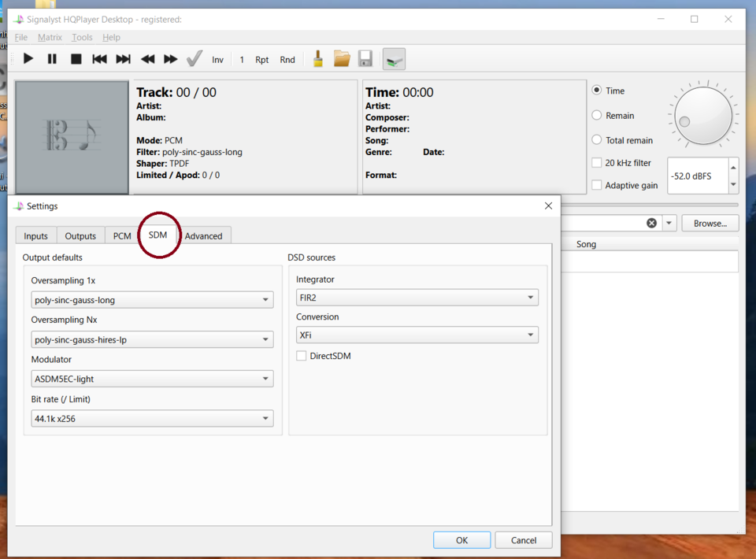Start playback with the Play button
The image size is (756, 559).
tap(28, 59)
